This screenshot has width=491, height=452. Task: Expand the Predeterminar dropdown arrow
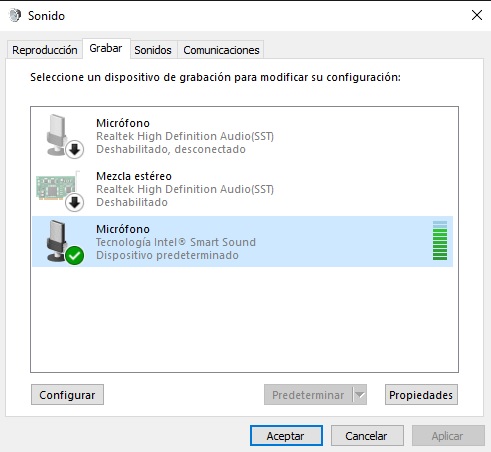(x=360, y=395)
